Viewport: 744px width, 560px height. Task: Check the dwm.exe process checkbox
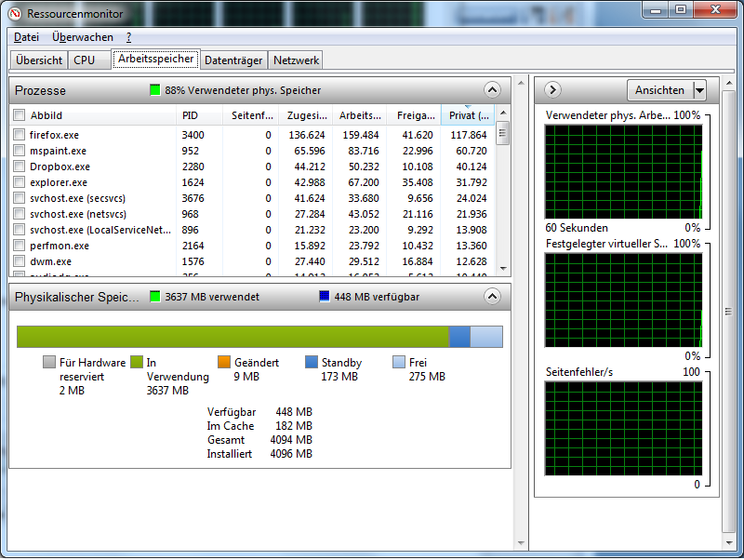pos(19,261)
